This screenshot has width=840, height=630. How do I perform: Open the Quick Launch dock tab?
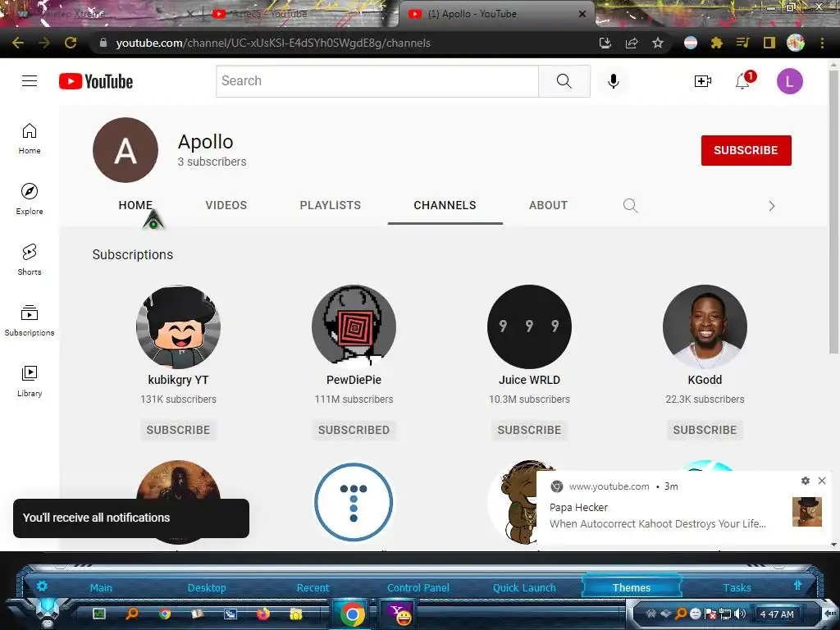point(524,587)
